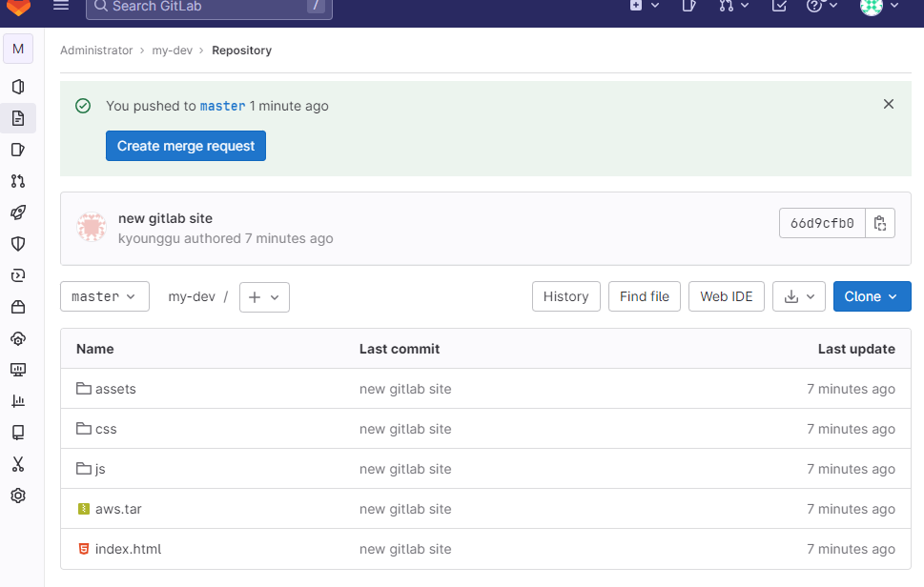The width and height of the screenshot is (924, 587).
Task: Click Create merge request button
Action: click(186, 146)
